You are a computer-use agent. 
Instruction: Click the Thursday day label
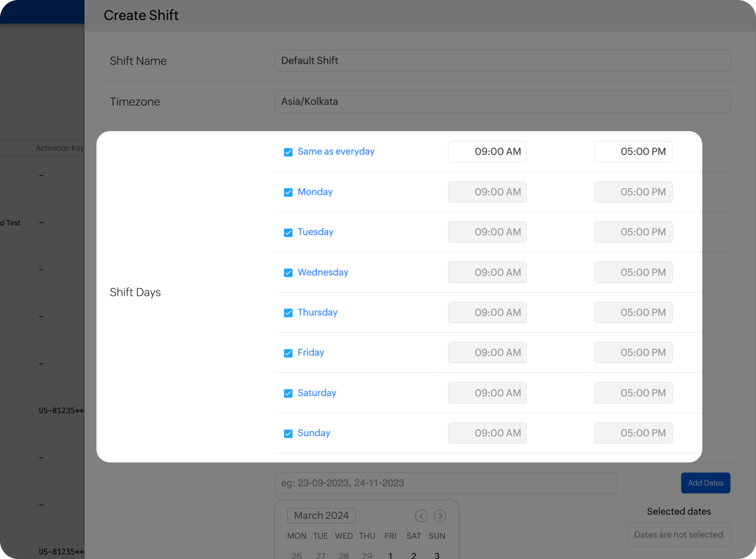pos(318,312)
